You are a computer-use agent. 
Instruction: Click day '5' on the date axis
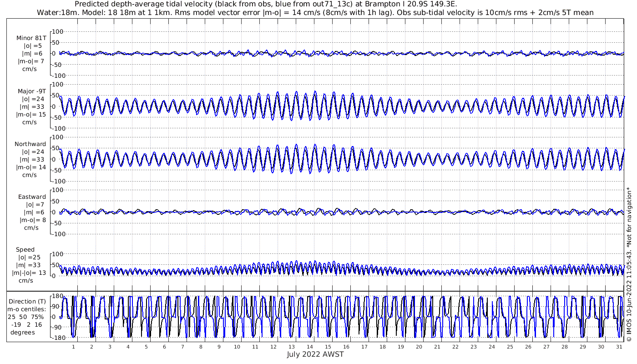tap(146, 347)
